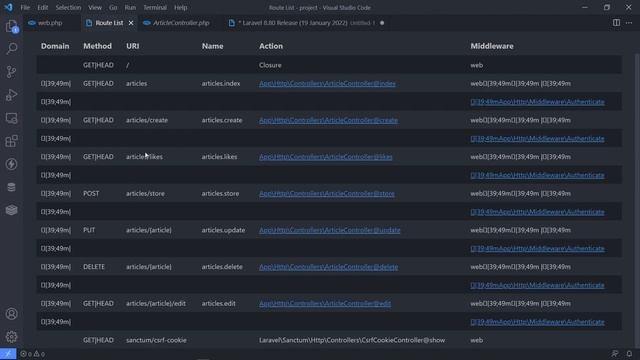
Task: Open the ArticleController@index action link
Action: pyautogui.click(x=327, y=83)
